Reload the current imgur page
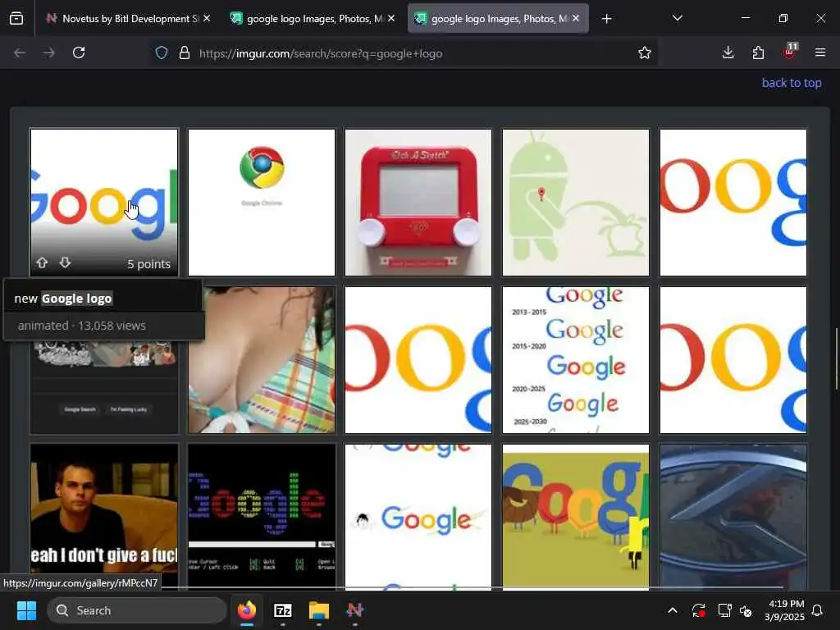 coord(79,52)
